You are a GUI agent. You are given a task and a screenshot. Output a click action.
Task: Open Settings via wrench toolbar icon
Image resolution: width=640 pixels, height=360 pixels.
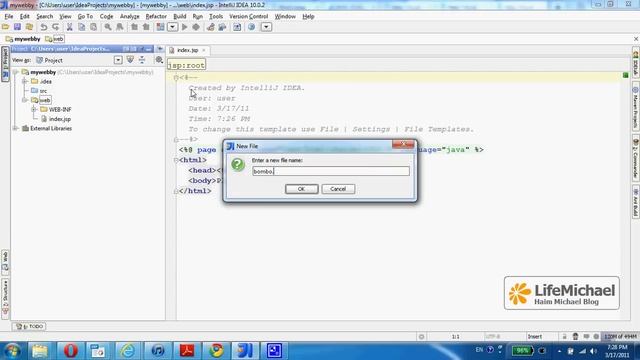tap(211, 27)
